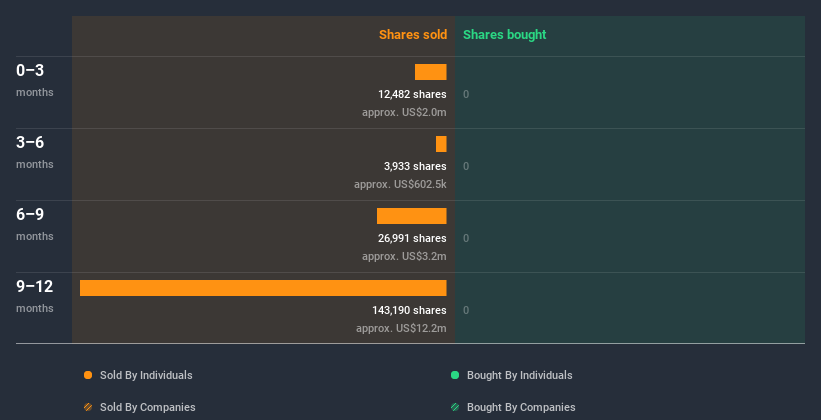The height and width of the screenshot is (420, 821).
Task: Click the bought 0 in the 0–3 months row
Action: coord(466,94)
